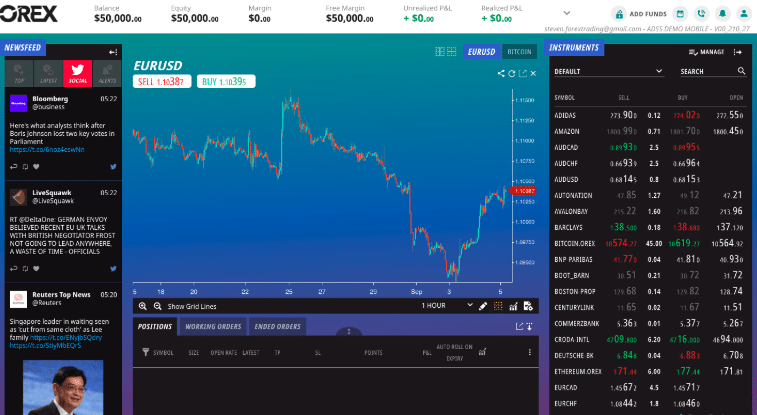Click MANAGE instruments button
Viewport: 757px width, 415px height.
[706, 52]
